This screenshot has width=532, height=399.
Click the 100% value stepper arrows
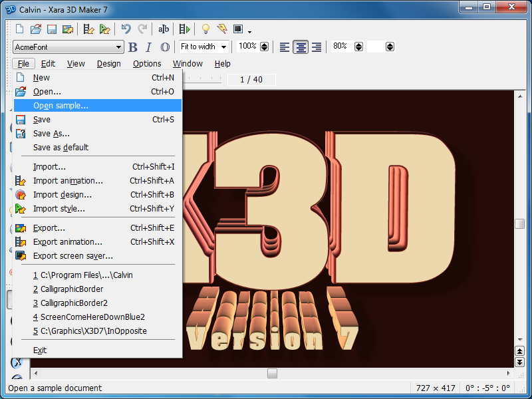pyautogui.click(x=264, y=47)
